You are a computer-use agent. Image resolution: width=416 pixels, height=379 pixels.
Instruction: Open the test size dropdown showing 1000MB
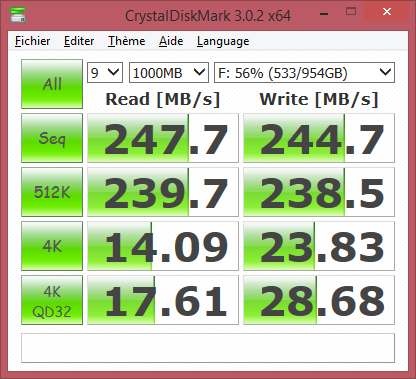coord(169,72)
